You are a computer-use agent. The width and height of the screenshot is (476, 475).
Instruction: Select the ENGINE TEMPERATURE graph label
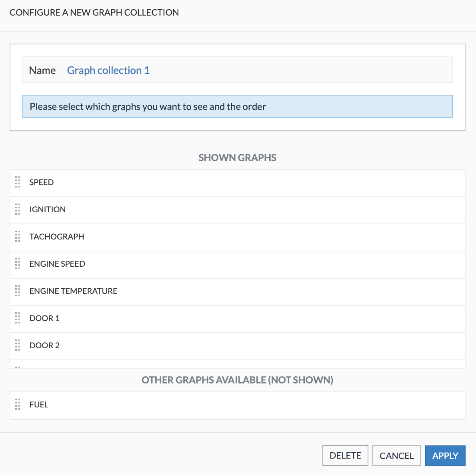coord(73,291)
